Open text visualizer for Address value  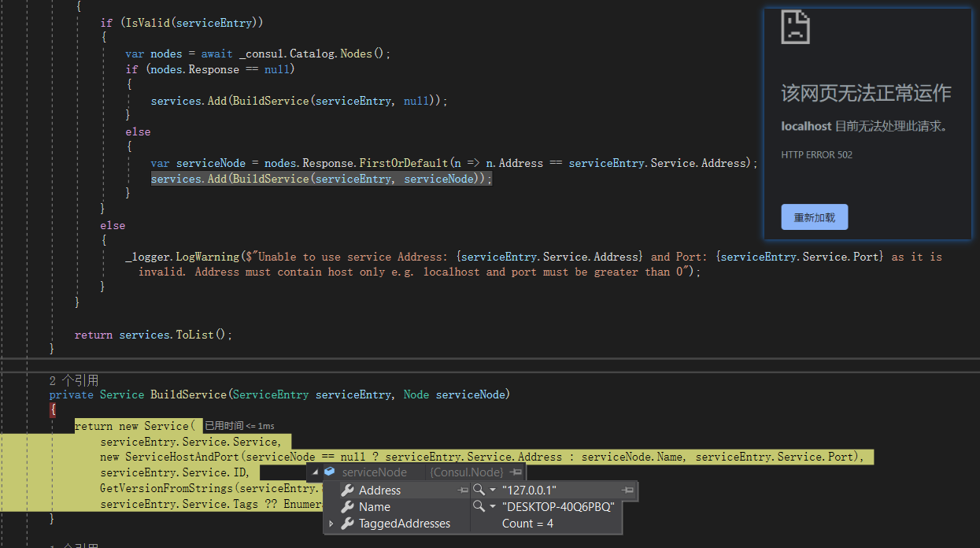coord(479,490)
